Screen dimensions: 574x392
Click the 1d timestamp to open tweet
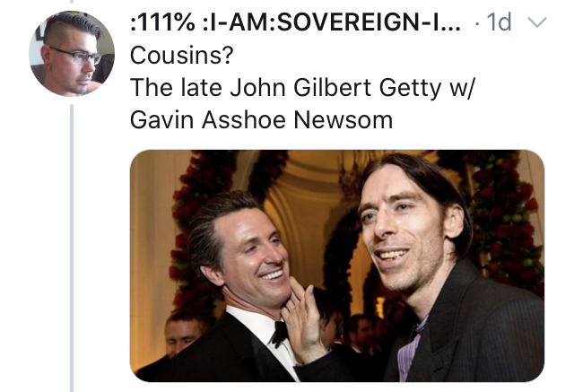tap(499, 22)
